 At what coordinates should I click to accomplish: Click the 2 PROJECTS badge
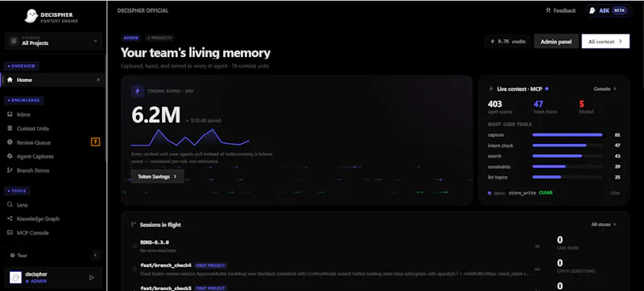tap(159, 38)
